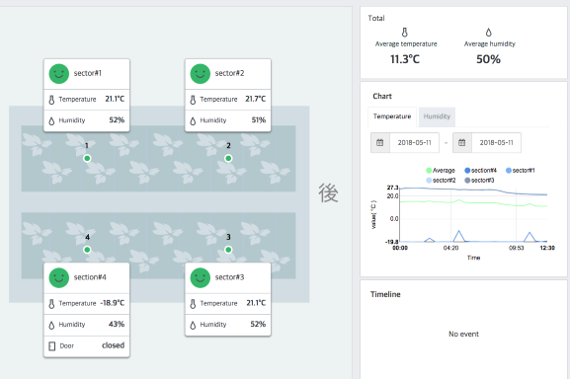Toggle the sector#3 legend color dot
The width and height of the screenshot is (570, 379).
467,180
